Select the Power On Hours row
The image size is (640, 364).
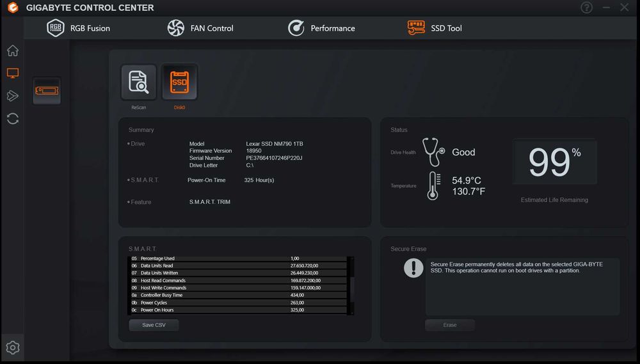(237, 310)
